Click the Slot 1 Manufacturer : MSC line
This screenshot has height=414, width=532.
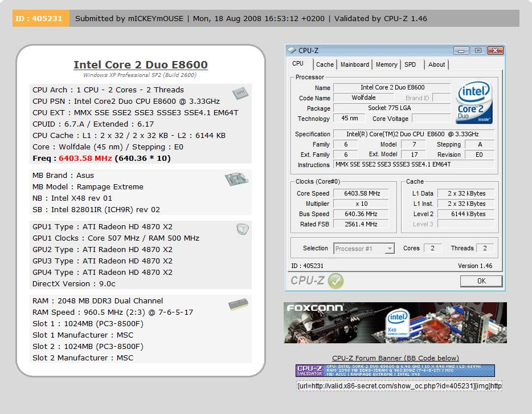[x=83, y=335]
